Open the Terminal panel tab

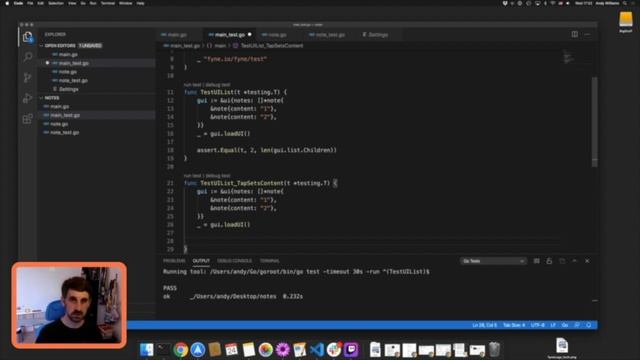pos(270,261)
